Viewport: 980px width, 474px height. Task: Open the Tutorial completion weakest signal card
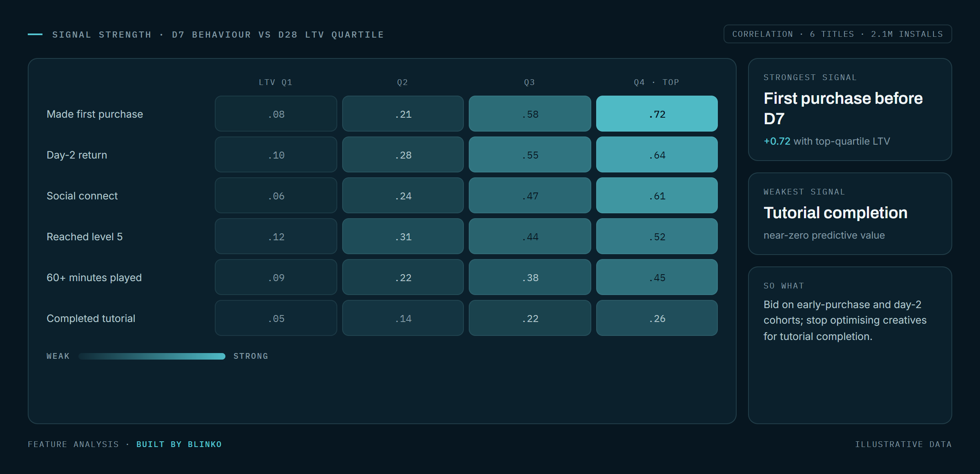(850, 214)
